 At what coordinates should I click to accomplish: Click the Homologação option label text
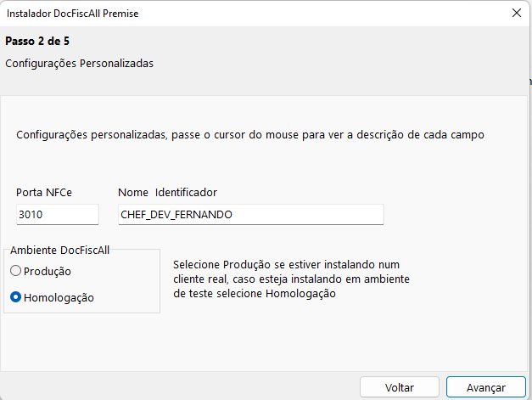tap(59, 298)
